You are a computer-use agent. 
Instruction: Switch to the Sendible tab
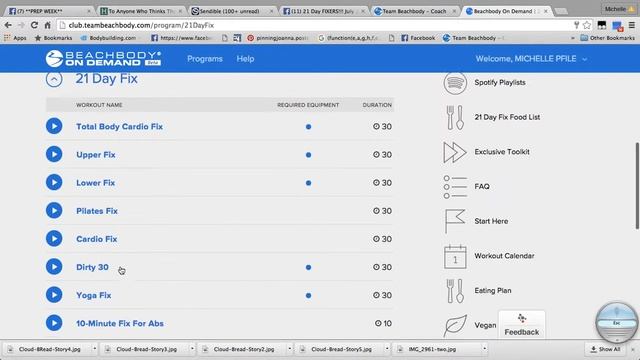232,11
